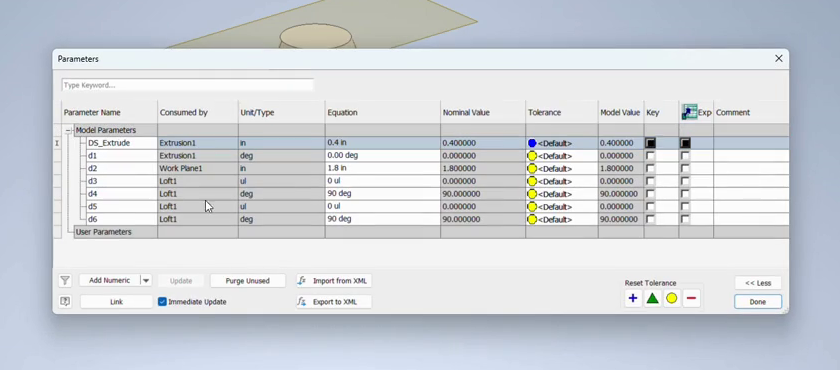Click the Tolerance column header
The width and height of the screenshot is (840, 370).
coord(562,112)
